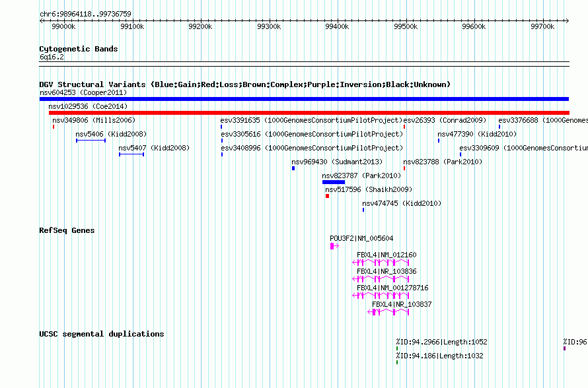Select the FBXL4|NR_103837 transcript glyph
The height and width of the screenshot is (388, 588).
pyautogui.click(x=388, y=312)
